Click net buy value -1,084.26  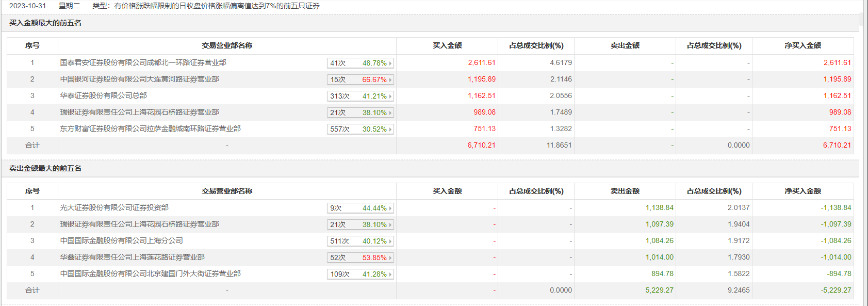(836, 240)
